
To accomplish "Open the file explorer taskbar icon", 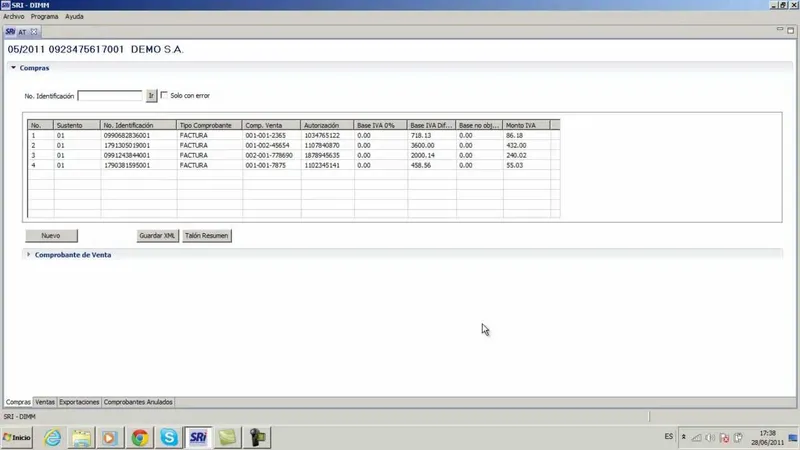I will [x=81, y=437].
